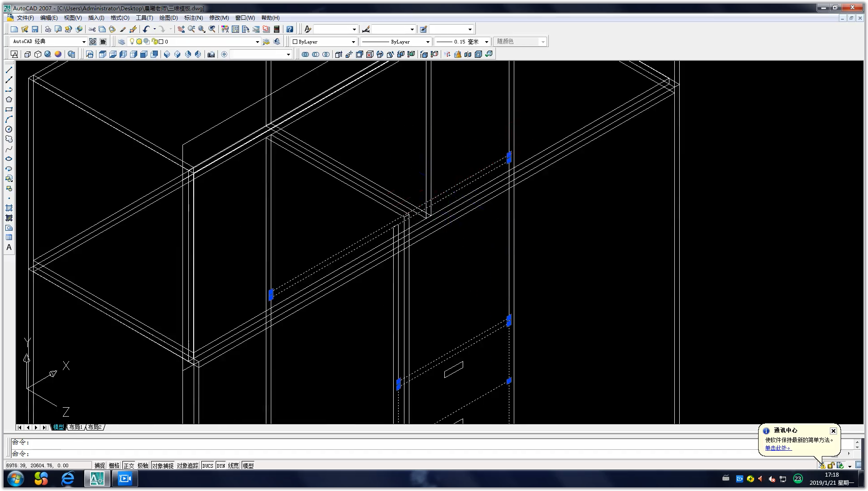
Task: Create a new drawing file
Action: click(x=14, y=29)
